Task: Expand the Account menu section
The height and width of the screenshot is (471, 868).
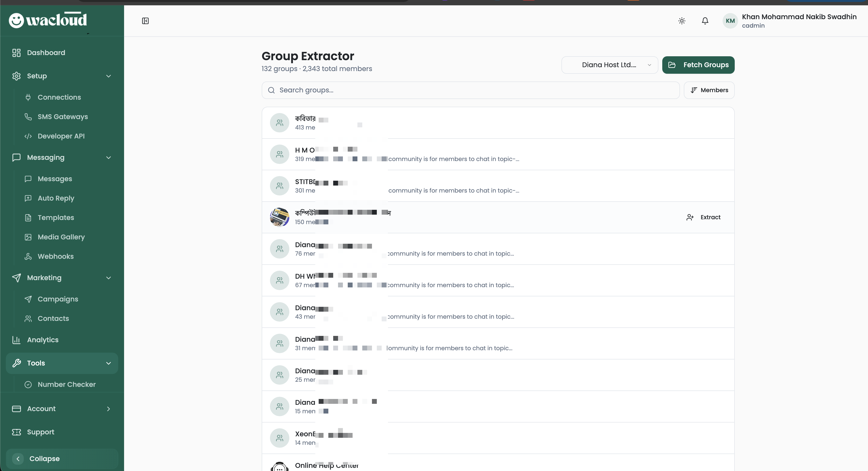Action: (x=109, y=409)
